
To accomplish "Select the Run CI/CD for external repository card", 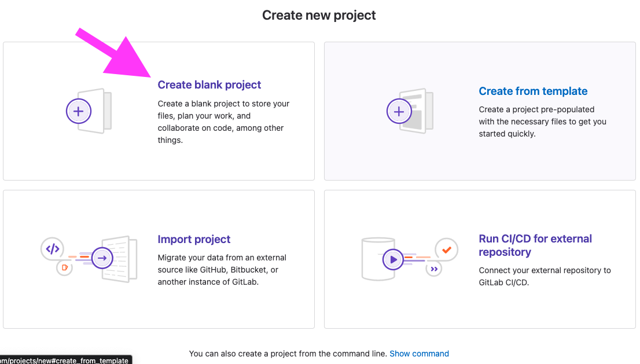I will point(479,259).
